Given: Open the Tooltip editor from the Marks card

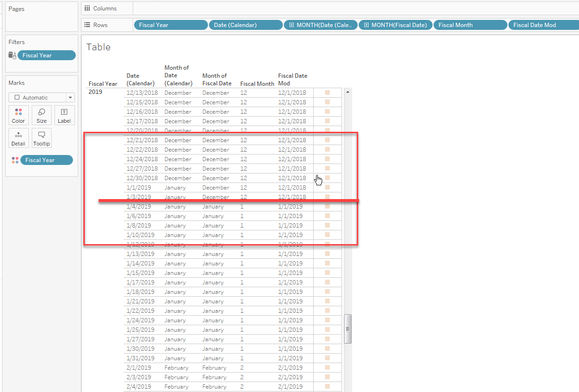Looking at the screenshot, I should tap(41, 138).
